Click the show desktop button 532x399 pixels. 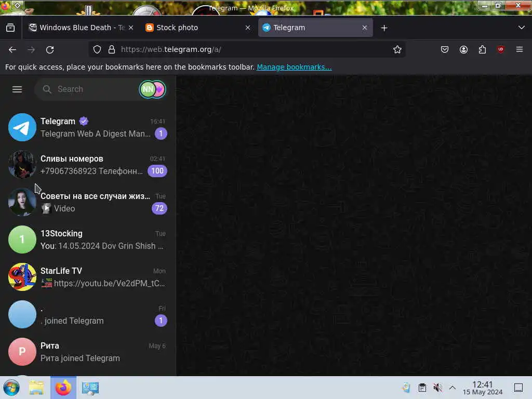tap(518, 388)
